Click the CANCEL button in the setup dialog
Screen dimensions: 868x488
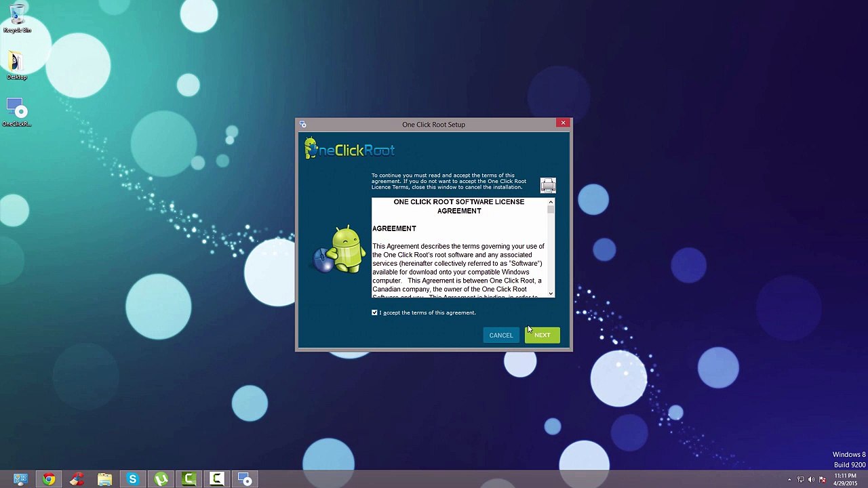[x=501, y=335]
